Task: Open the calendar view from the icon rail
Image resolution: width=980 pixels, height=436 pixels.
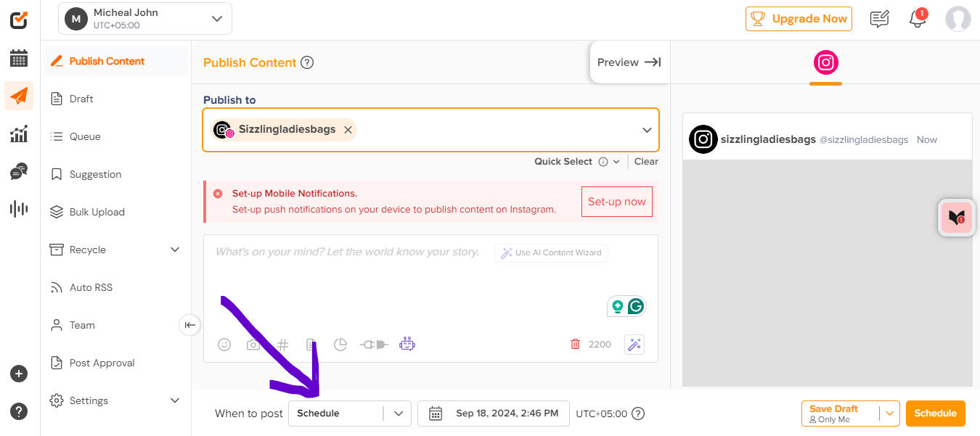Action: (x=19, y=58)
